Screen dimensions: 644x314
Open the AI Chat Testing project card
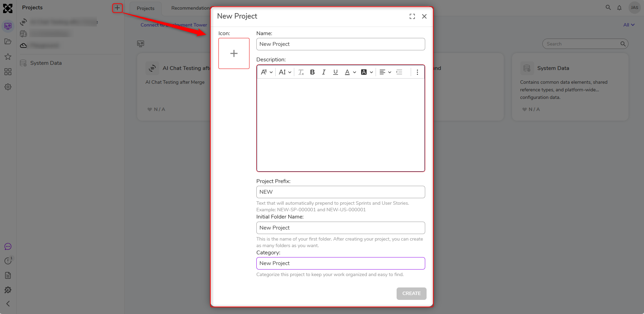pos(174,87)
